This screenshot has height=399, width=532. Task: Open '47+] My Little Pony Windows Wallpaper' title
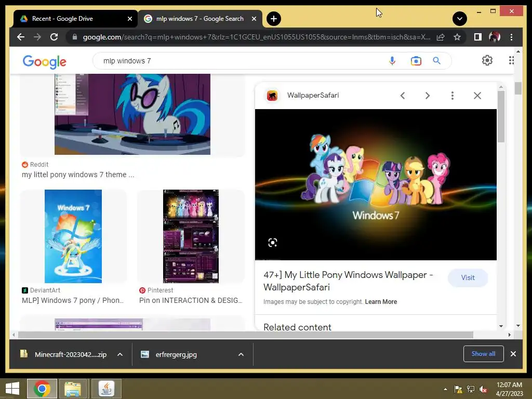348,281
